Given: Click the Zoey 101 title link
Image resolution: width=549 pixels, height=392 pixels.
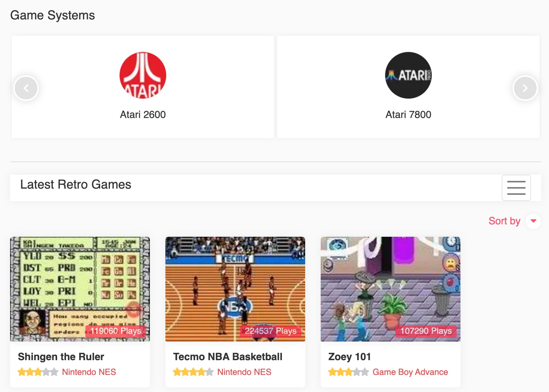Looking at the screenshot, I should 349,357.
